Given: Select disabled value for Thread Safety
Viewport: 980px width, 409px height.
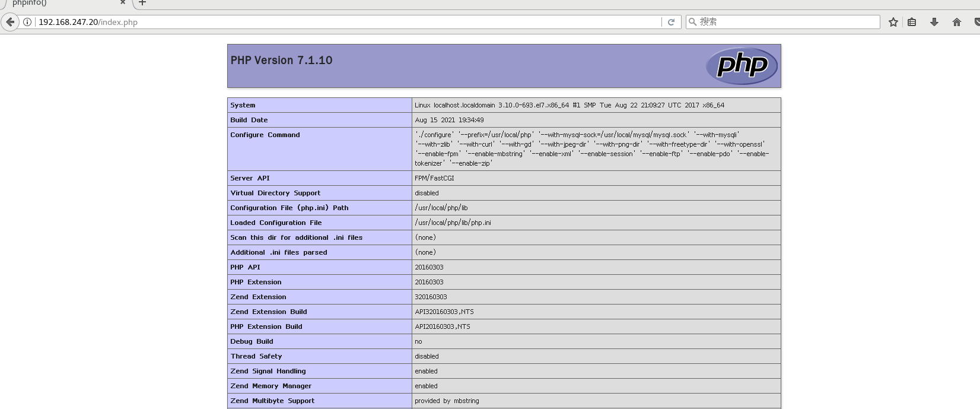Looking at the screenshot, I should [427, 356].
